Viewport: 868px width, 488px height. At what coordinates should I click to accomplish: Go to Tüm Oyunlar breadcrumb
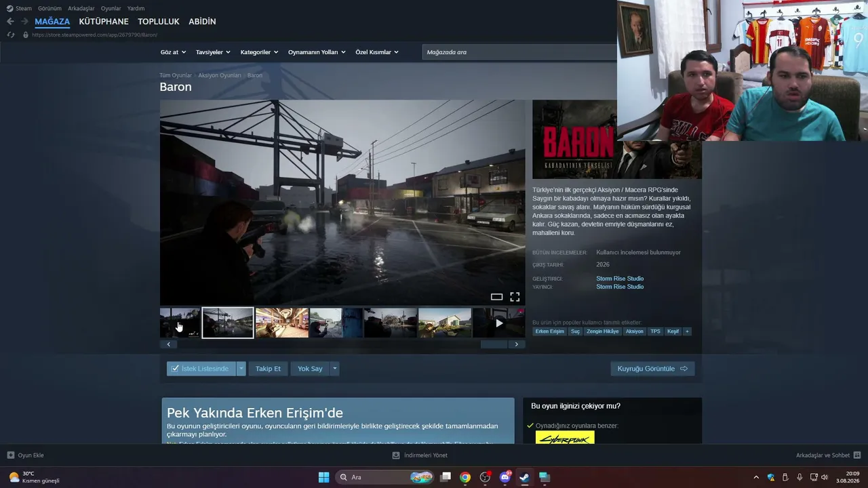[x=176, y=75]
